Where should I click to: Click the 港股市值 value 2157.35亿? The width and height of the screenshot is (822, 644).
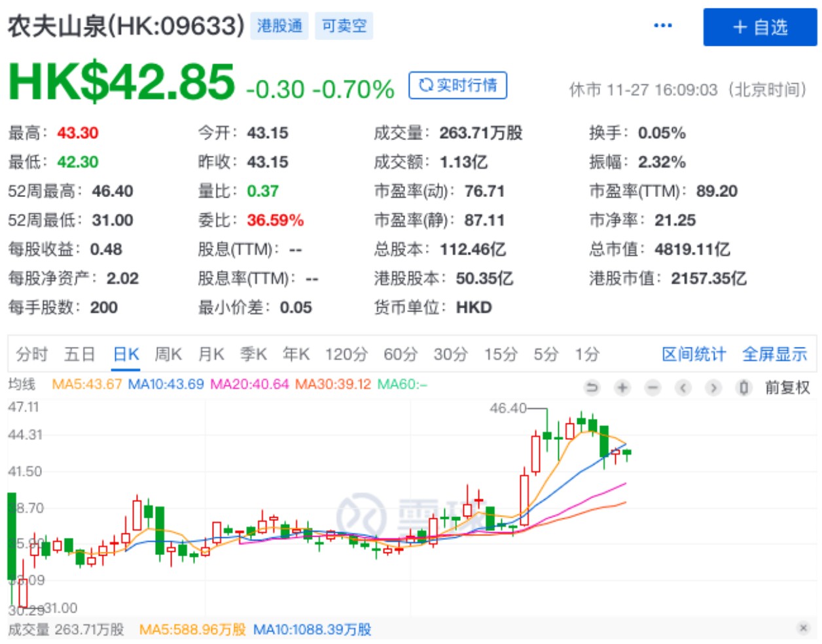coord(709,278)
